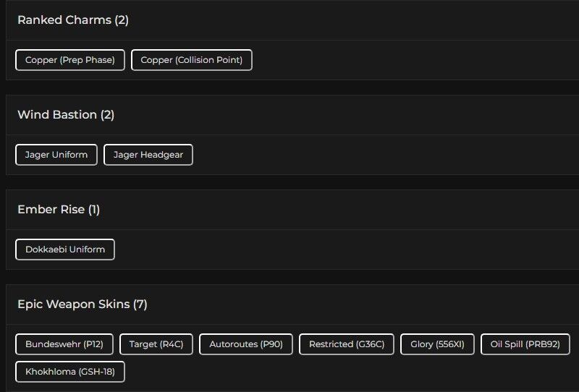The image size is (579, 392).
Task: Expand the Epic Weapon Skins section header
Action: pyautogui.click(x=74, y=304)
